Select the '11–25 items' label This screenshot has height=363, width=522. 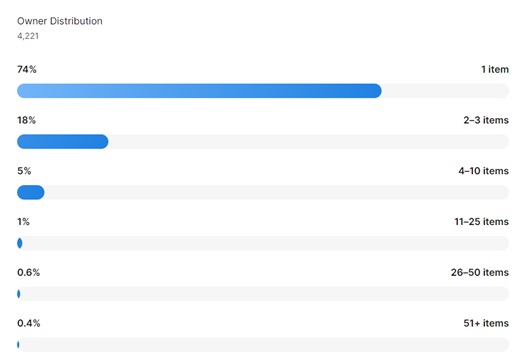click(x=482, y=222)
